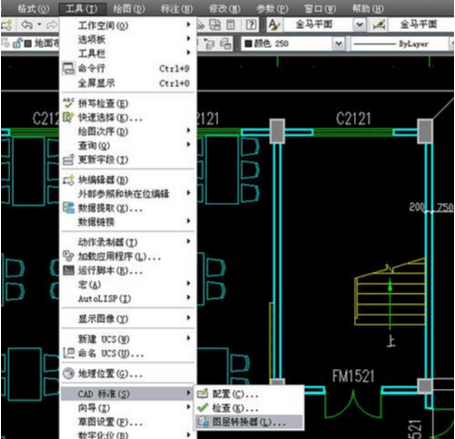Open the ByLayer linetype dropdown
This screenshot has width=455, height=439.
click(x=399, y=44)
